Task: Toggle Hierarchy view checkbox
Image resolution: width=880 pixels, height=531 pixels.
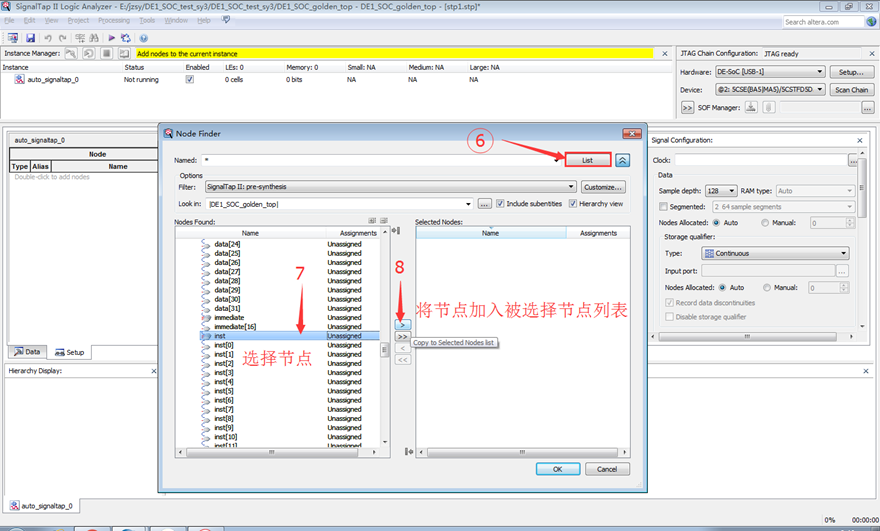Action: click(572, 204)
